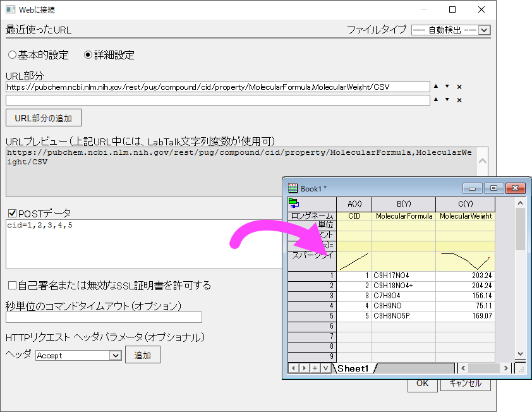Screen dimensions: 532x412
Task: Click the MolecularWeight column sparkline
Action: tap(466, 261)
